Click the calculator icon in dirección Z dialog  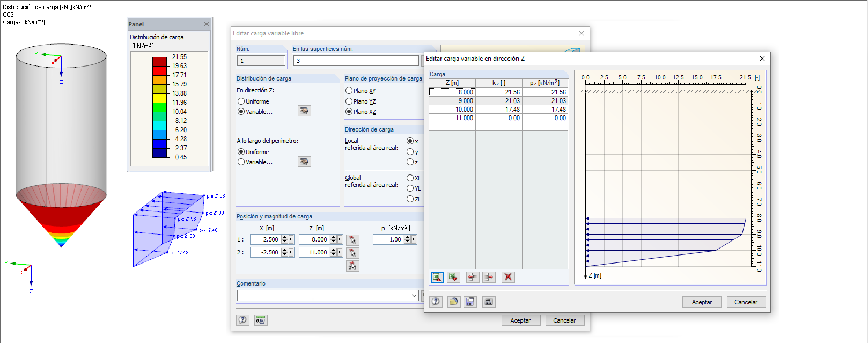coord(489,302)
